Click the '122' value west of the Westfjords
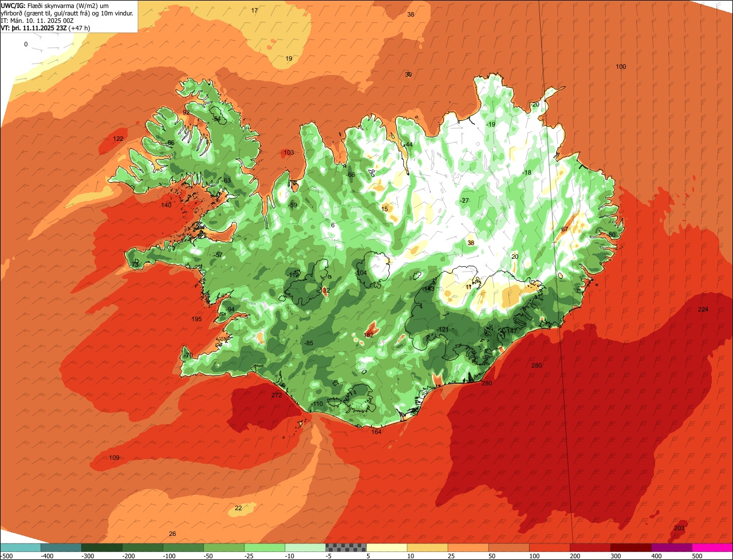Screen dimensions: 733x560 click(x=118, y=139)
